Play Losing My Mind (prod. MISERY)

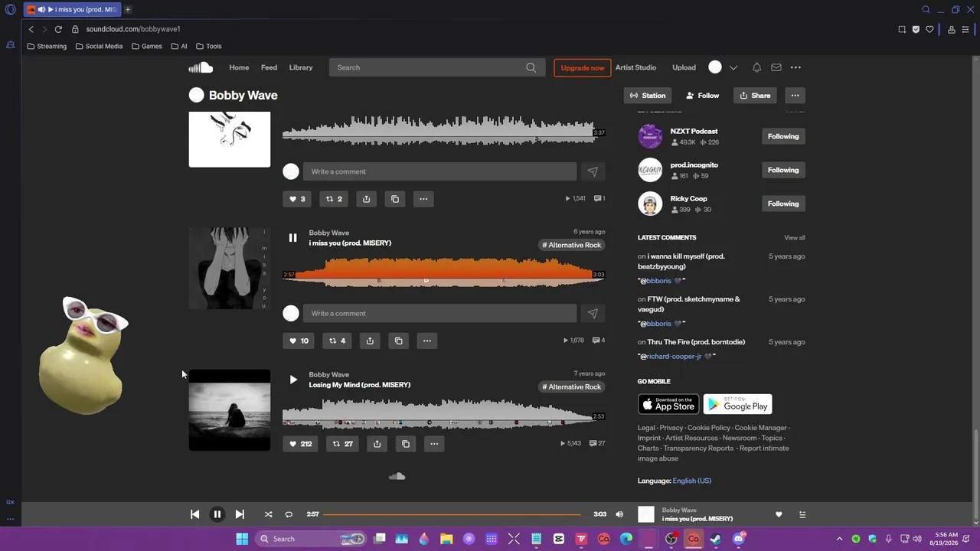[292, 380]
